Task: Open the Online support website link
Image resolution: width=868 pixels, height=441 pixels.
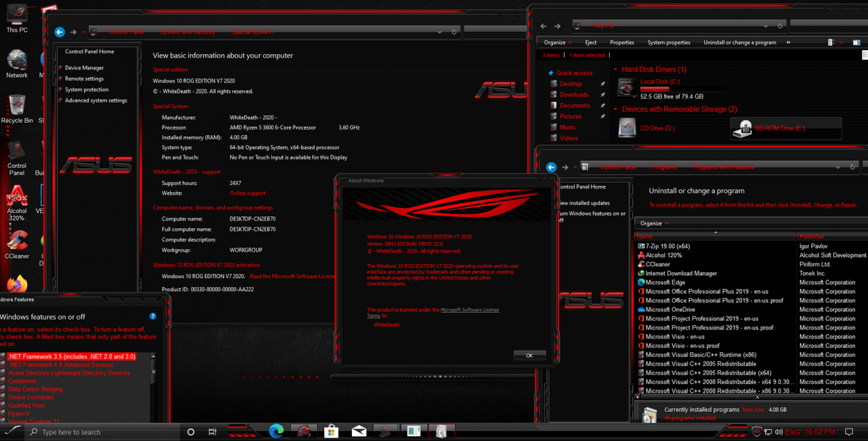Action: (x=248, y=193)
